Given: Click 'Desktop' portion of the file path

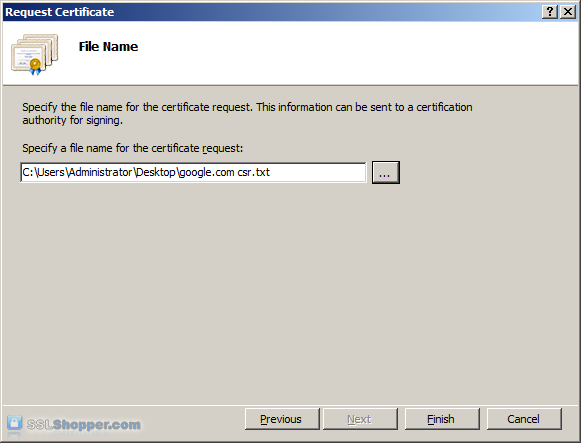Looking at the screenshot, I should point(156,172).
